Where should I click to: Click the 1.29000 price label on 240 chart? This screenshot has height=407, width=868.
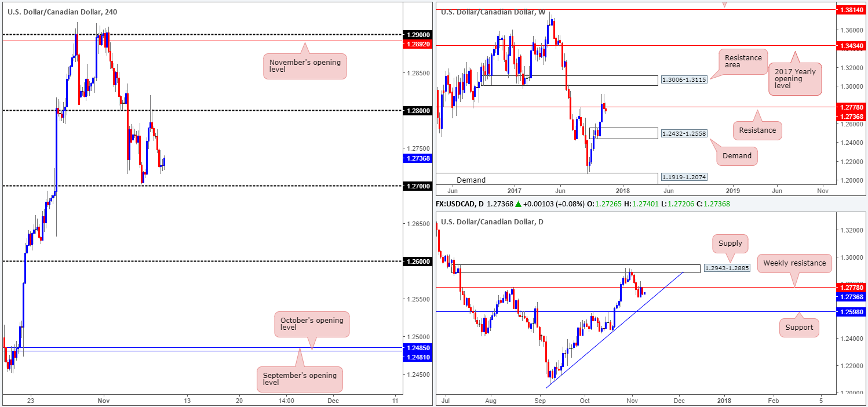tap(417, 35)
